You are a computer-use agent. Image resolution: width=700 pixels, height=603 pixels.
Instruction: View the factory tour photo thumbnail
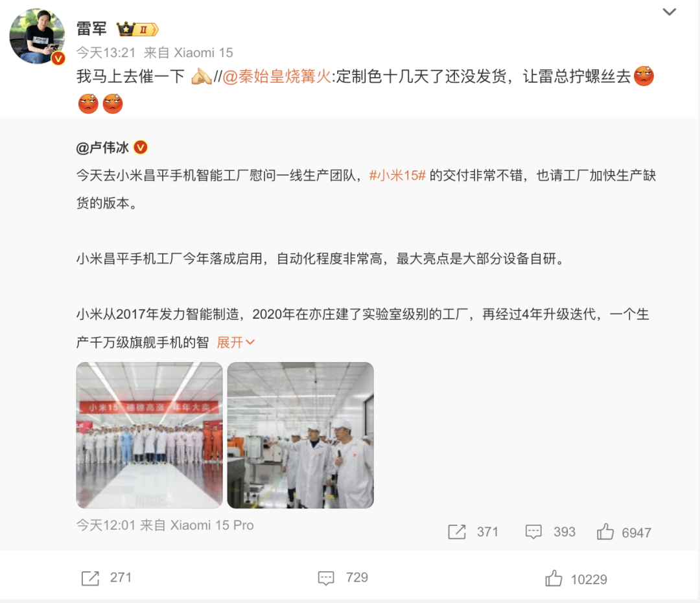(301, 435)
